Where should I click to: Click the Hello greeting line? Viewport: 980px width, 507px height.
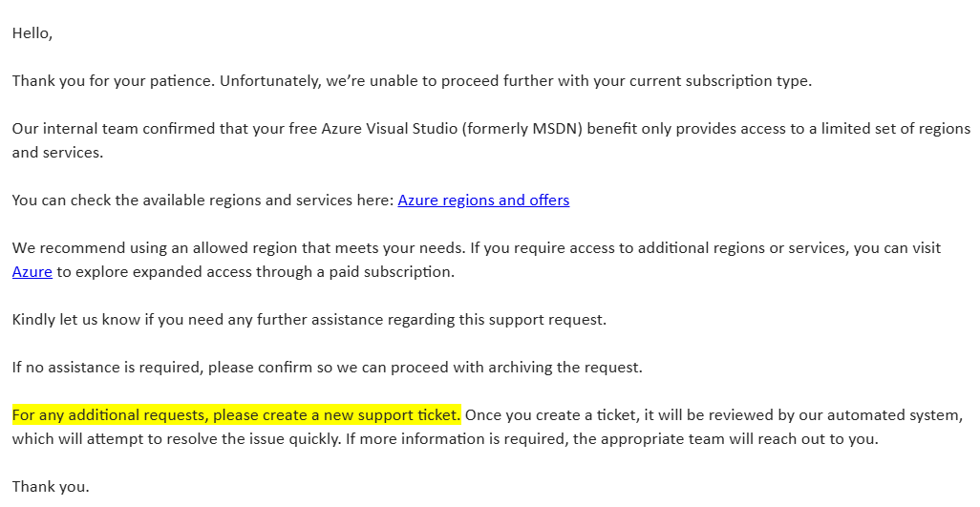[32, 33]
